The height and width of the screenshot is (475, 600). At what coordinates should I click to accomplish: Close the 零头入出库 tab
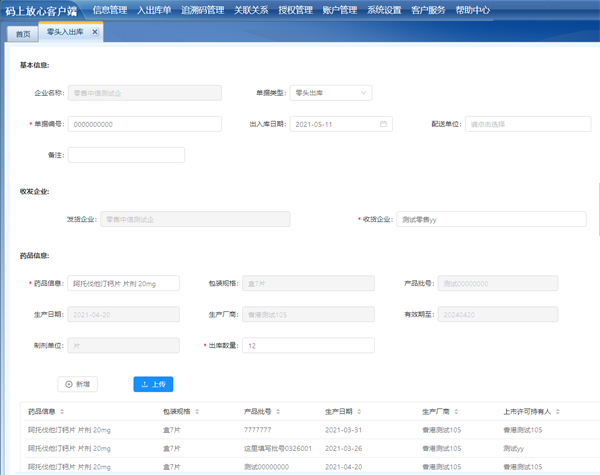pyautogui.click(x=95, y=32)
